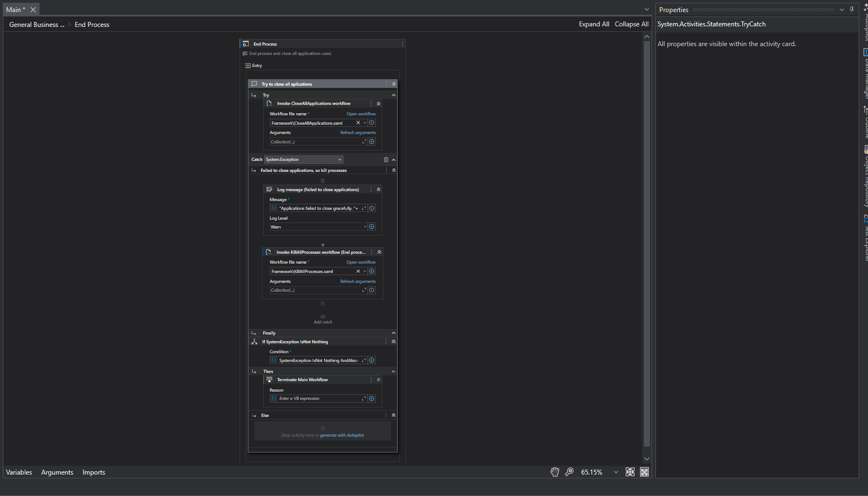Collapse the Then branch
868x496 pixels.
pos(394,371)
